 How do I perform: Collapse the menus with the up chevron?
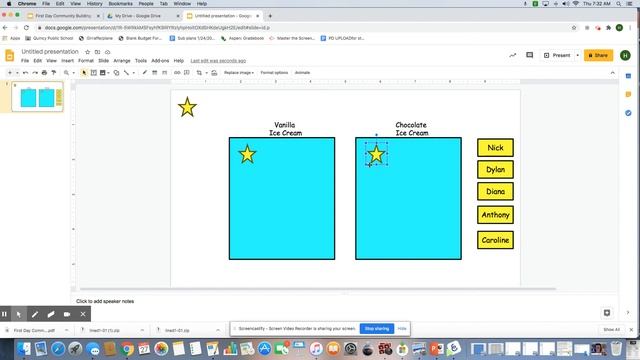pyautogui.click(x=613, y=73)
